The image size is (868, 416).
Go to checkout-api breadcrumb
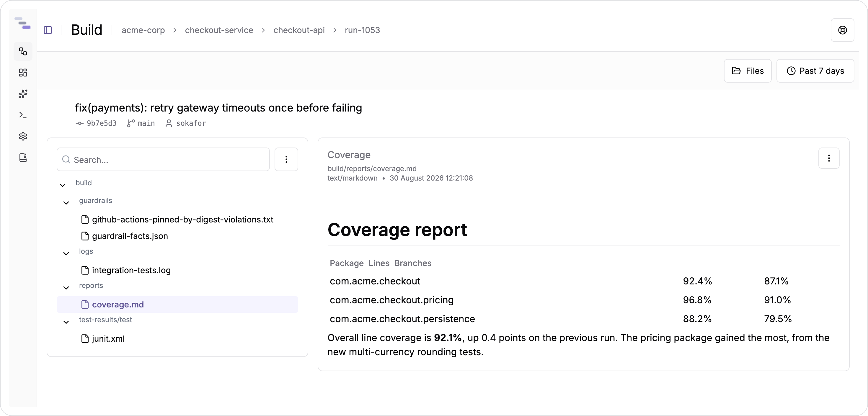[x=299, y=30]
